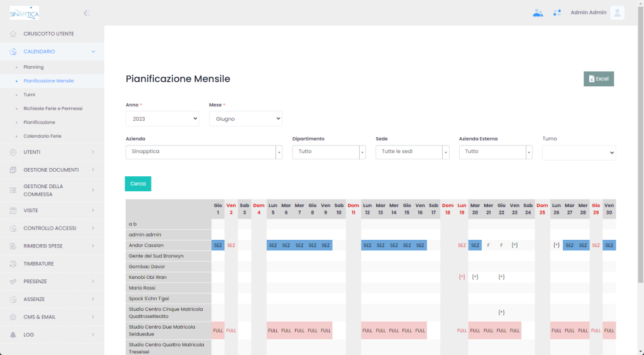Click the CMS & Email gear icon

(13, 317)
